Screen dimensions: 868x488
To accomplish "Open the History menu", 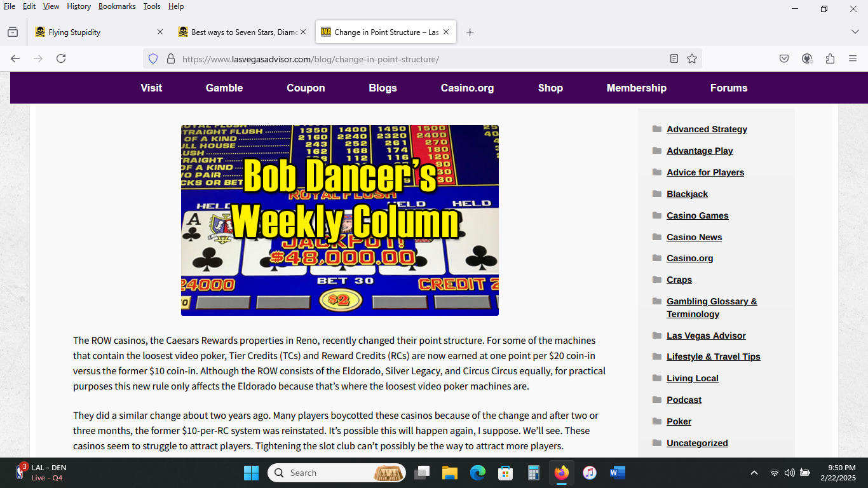I will (79, 6).
